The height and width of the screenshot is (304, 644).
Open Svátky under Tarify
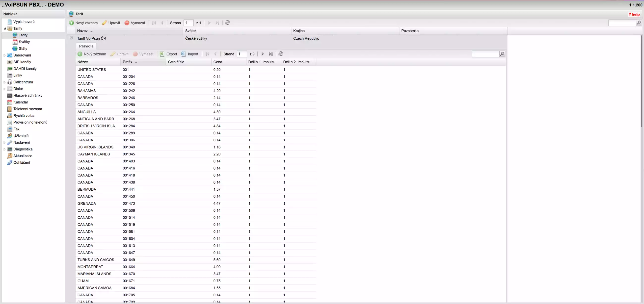pyautogui.click(x=24, y=42)
